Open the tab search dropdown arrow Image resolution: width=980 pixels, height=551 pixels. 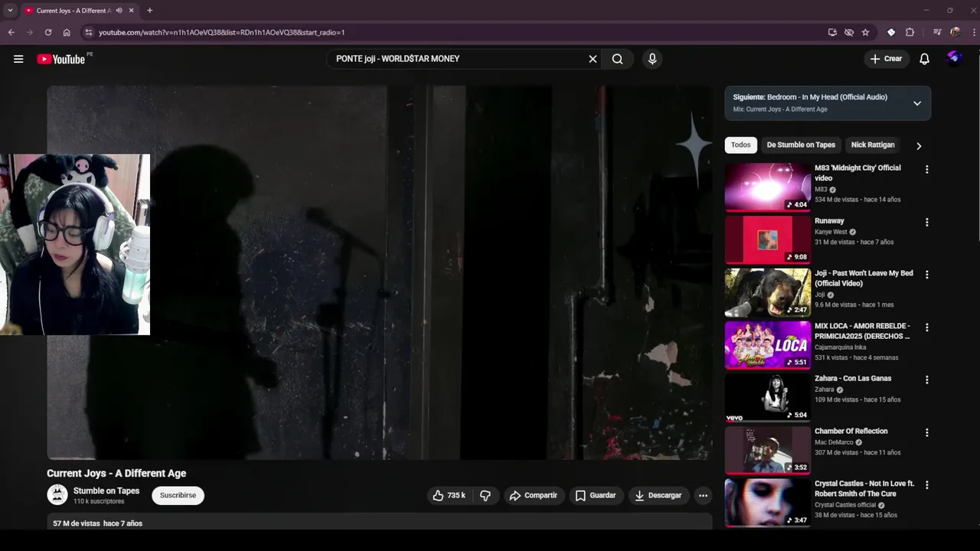(10, 11)
